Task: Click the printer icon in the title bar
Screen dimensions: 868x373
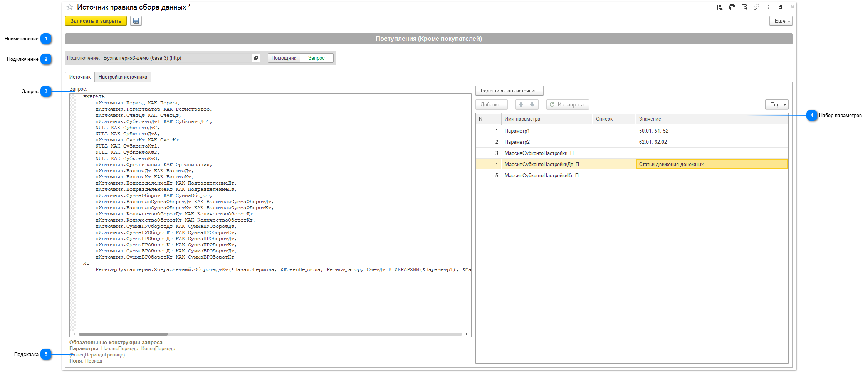Action: (732, 7)
